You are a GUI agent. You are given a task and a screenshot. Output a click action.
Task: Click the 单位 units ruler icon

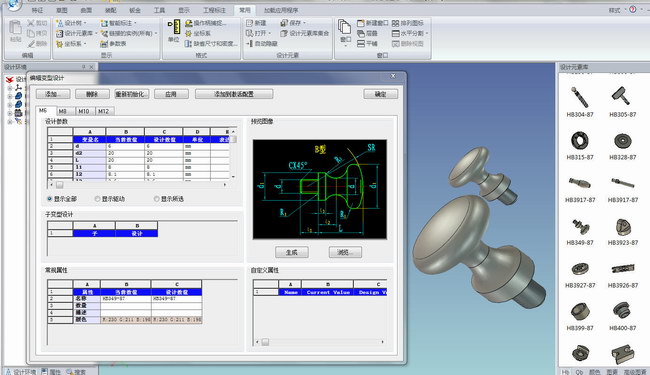pos(175,27)
